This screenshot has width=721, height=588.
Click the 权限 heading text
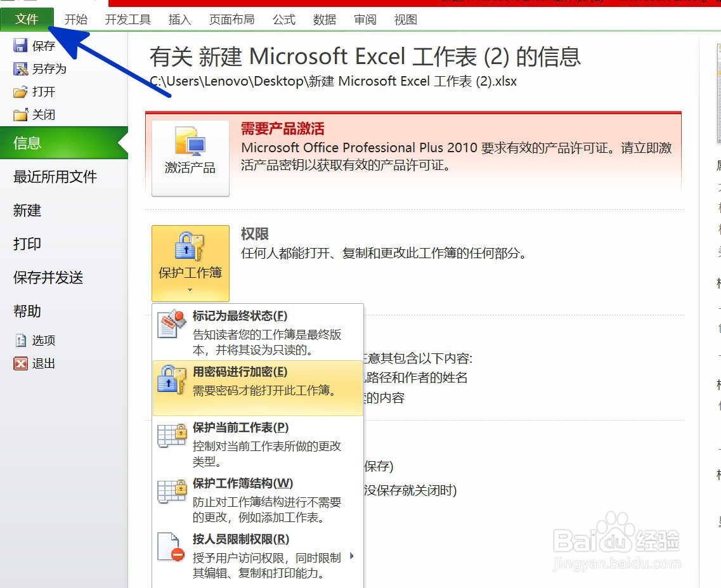point(255,234)
